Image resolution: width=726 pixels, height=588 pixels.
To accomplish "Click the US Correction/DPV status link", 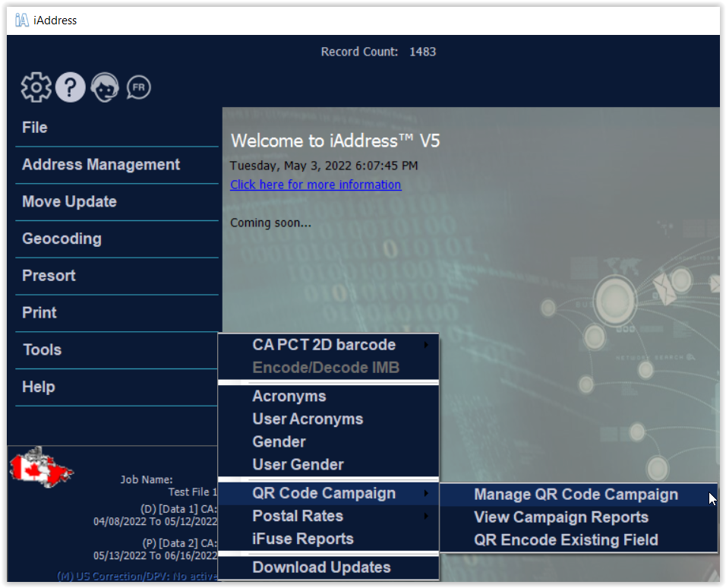I will click(x=137, y=576).
